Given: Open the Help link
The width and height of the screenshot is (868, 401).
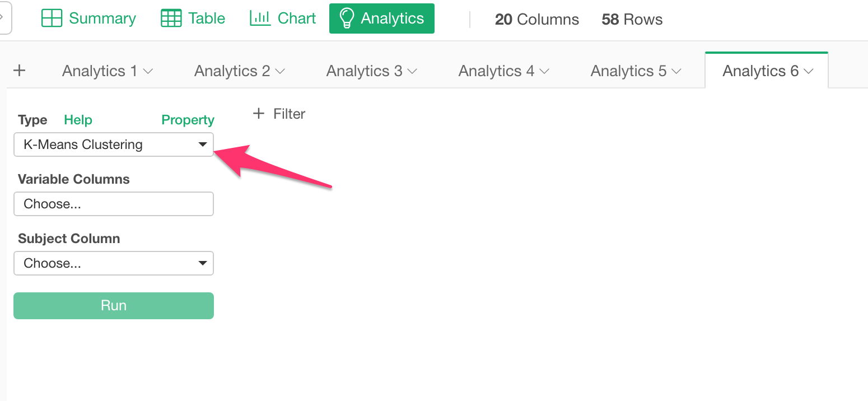Looking at the screenshot, I should 78,120.
